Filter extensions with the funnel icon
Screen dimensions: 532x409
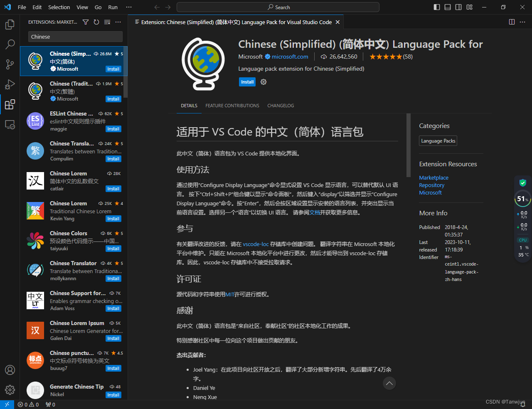click(86, 22)
